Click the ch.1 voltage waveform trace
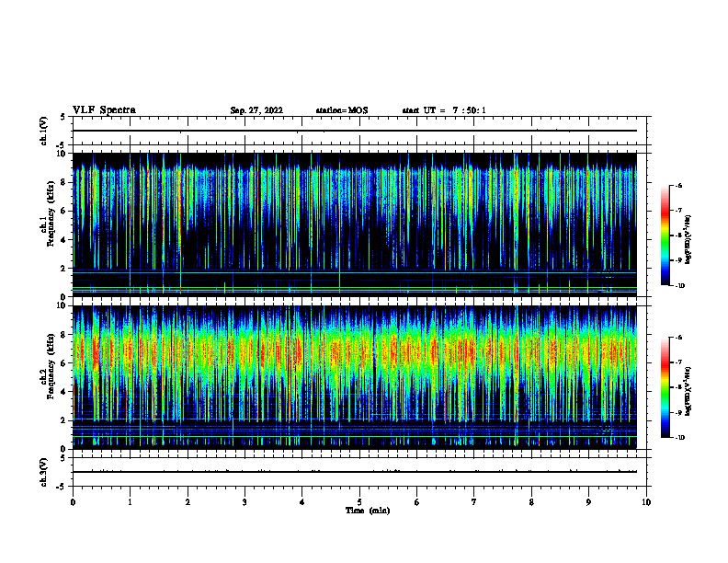The height and width of the screenshot is (563, 728). pos(354,131)
